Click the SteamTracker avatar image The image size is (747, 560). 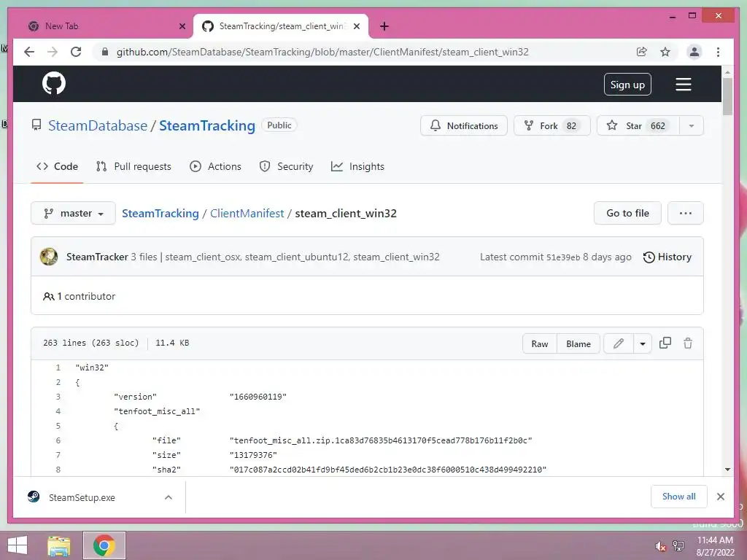49,257
